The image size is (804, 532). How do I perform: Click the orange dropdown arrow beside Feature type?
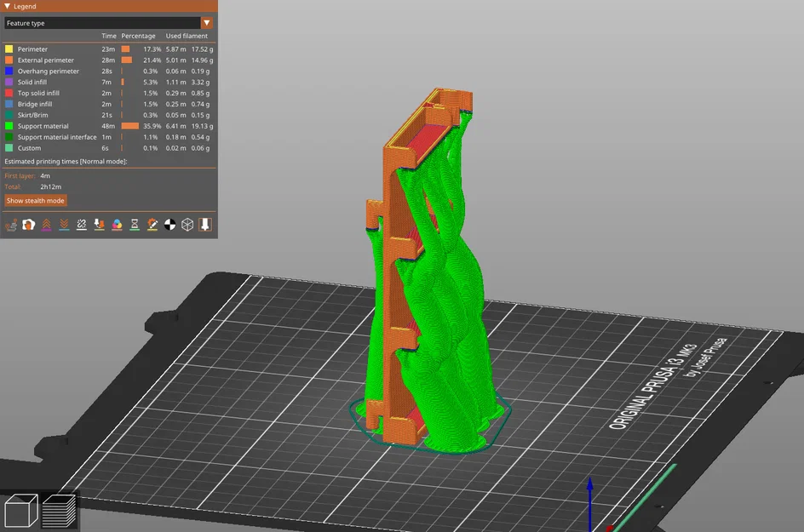pos(207,23)
